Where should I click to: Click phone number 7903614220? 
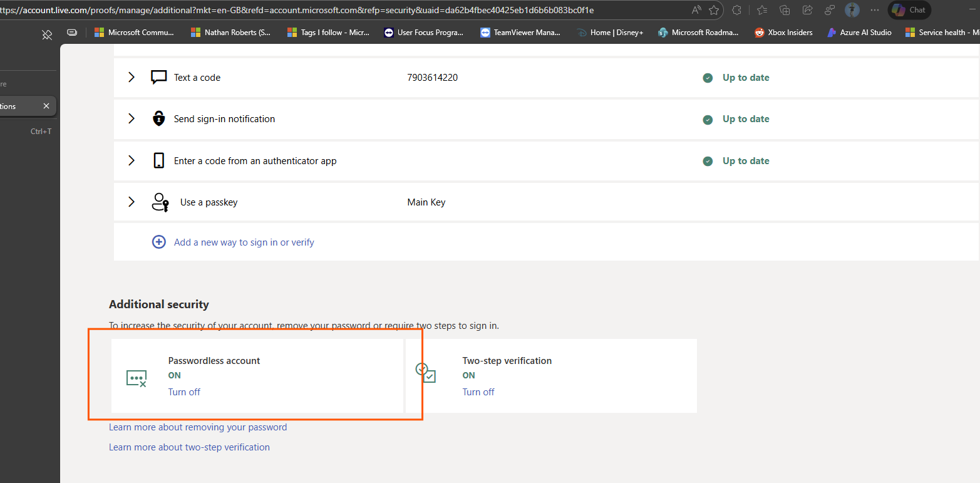[432, 78]
